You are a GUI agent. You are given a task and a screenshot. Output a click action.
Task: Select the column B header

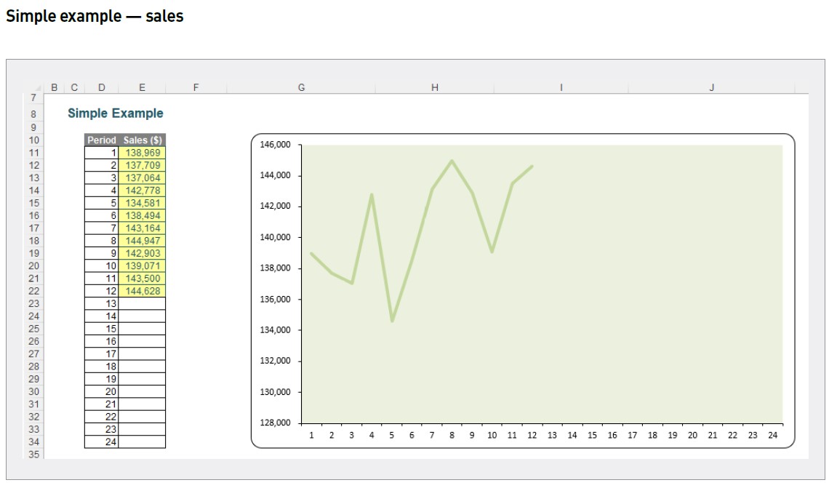pyautogui.click(x=54, y=87)
